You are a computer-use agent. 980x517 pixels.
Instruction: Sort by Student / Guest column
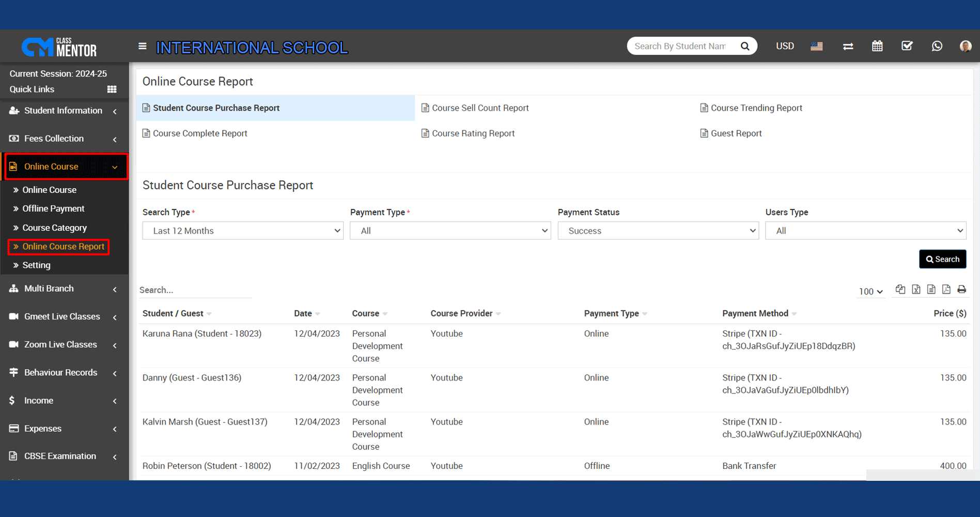[x=177, y=313]
